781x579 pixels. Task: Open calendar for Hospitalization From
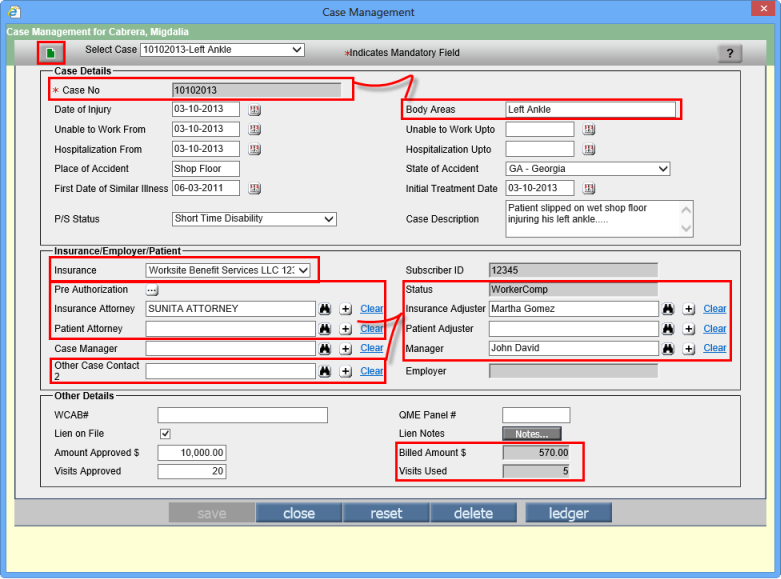point(255,149)
